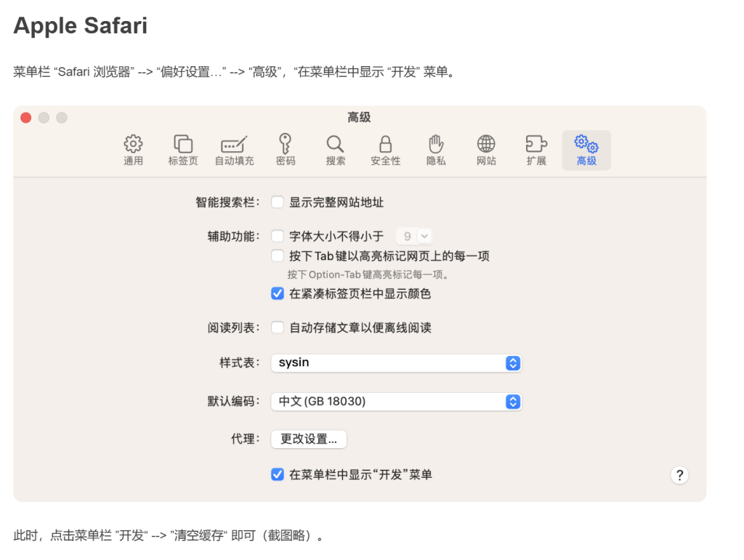744x560 pixels.
Task: Open the 自动填充 (AutoFill) tab
Action: (x=235, y=150)
